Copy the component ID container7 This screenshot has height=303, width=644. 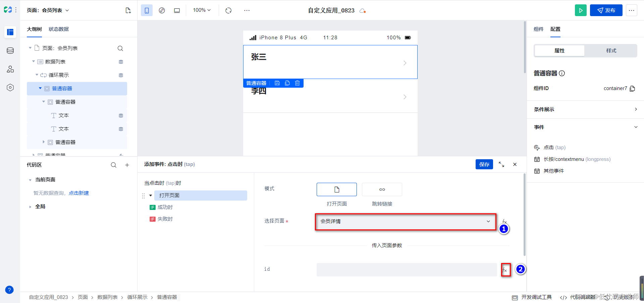632,88
